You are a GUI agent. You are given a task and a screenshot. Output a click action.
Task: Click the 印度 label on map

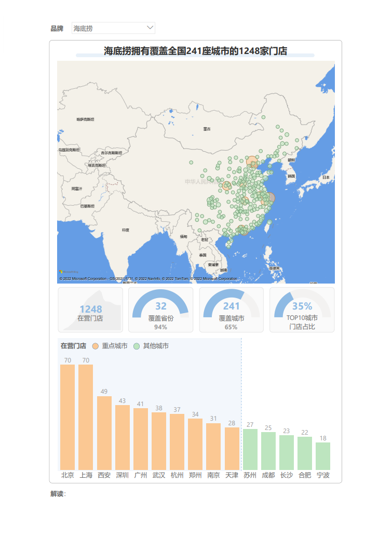(126, 230)
